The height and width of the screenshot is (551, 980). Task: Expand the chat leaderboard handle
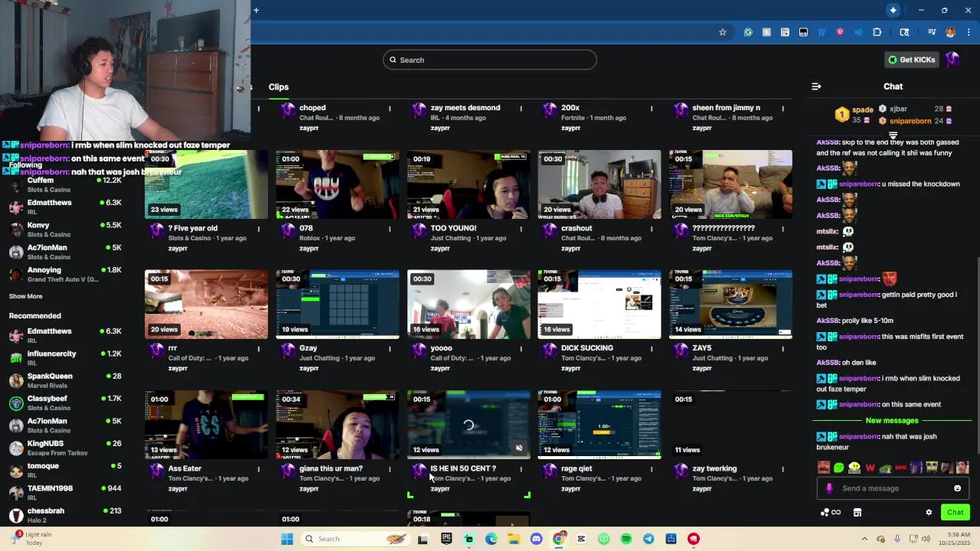click(893, 135)
